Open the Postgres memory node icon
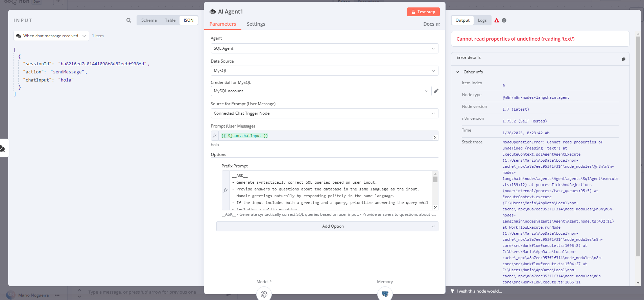This screenshot has width=644, height=300. pos(385,294)
